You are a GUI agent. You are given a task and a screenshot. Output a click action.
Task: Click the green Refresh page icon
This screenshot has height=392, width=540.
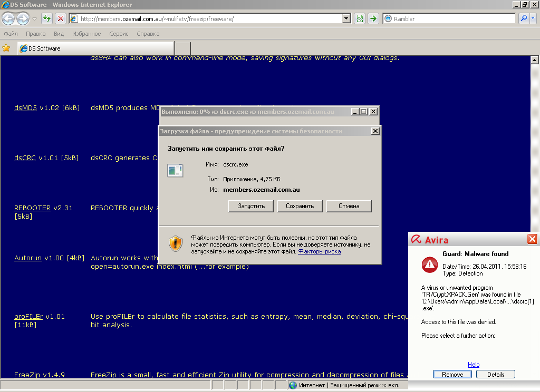[47, 18]
